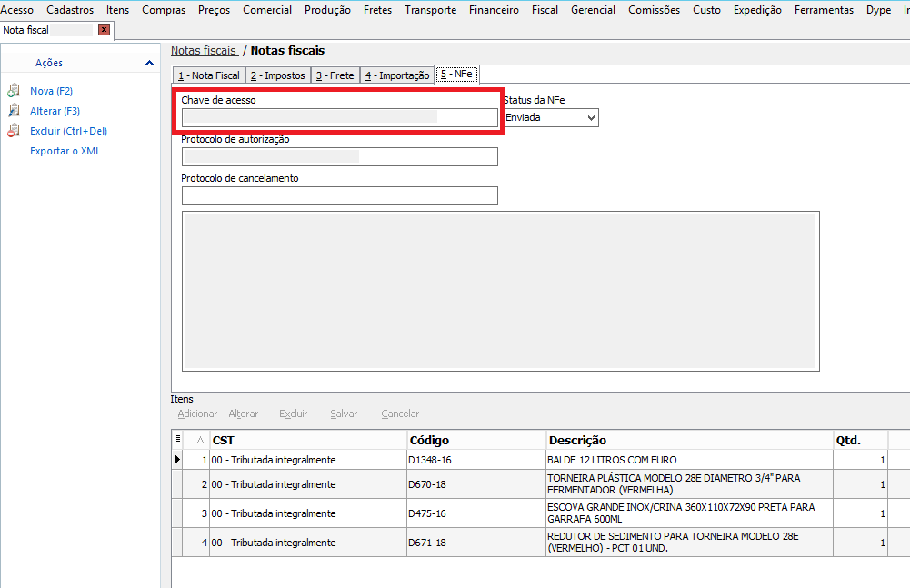This screenshot has height=588, width=910.
Task: Select ESCOVA GRANDE INOX/CRINA description
Action: click(x=690, y=513)
